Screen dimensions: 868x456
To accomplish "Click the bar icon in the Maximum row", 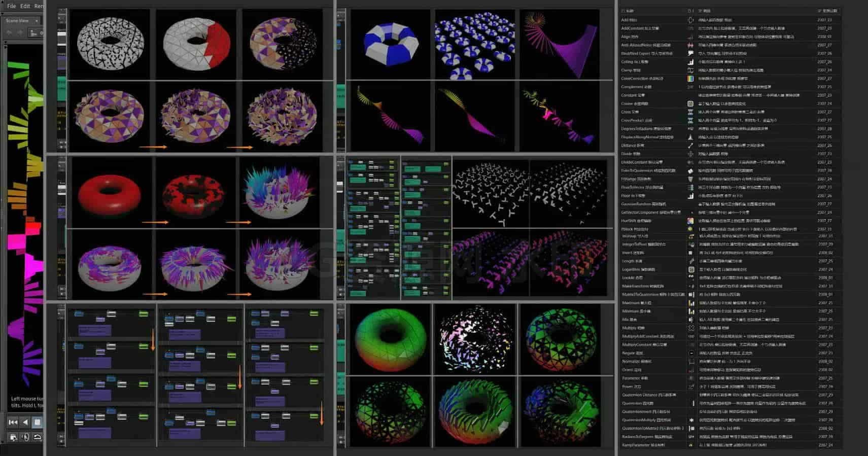I will 691,303.
